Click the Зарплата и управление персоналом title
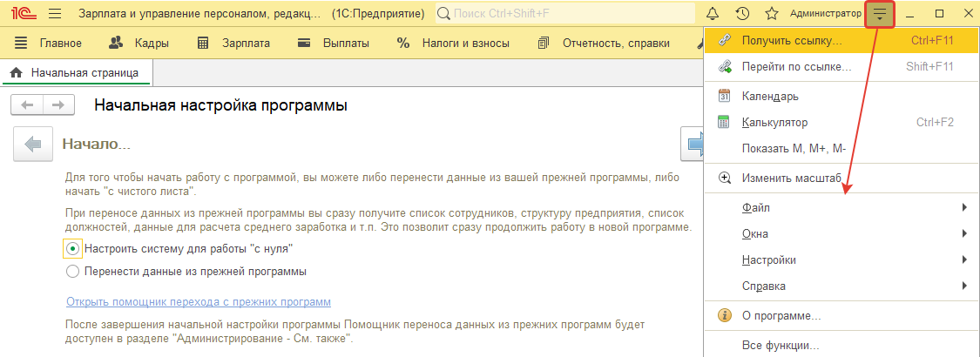 click(200, 13)
